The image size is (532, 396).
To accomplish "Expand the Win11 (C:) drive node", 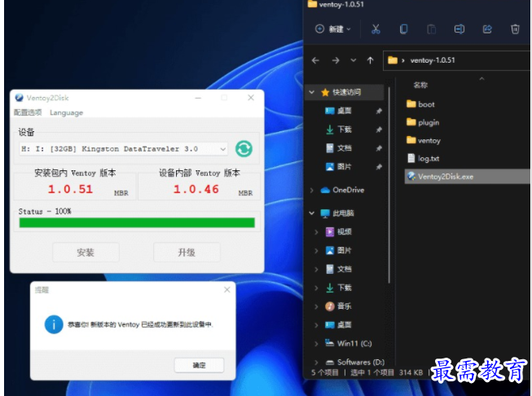I will pos(316,344).
